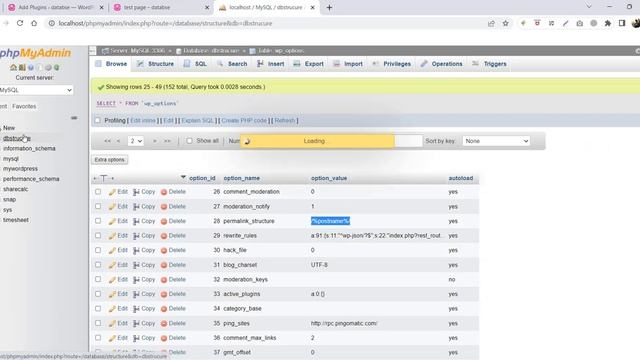Image resolution: width=640 pixels, height=360 pixels.
Task: Open the Structure tab
Action: click(x=156, y=64)
